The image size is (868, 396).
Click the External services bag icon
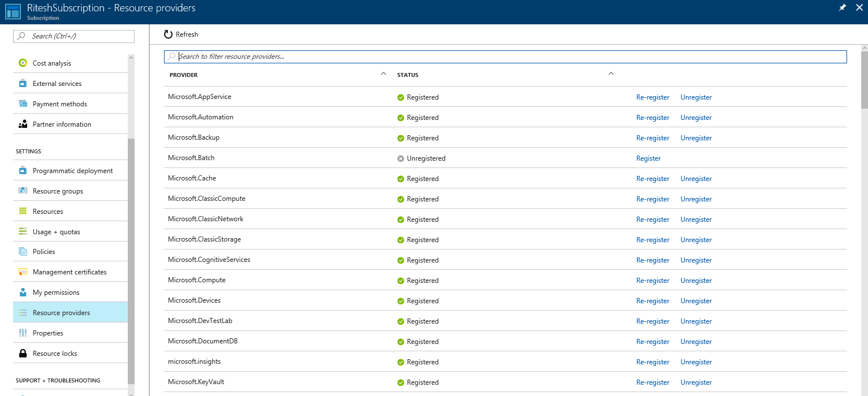23,84
